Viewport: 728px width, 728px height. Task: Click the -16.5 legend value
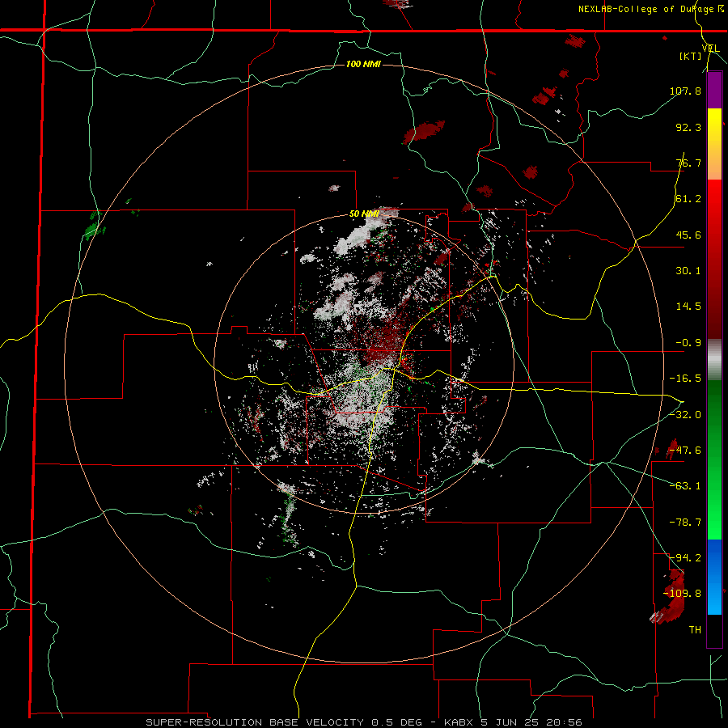685,379
